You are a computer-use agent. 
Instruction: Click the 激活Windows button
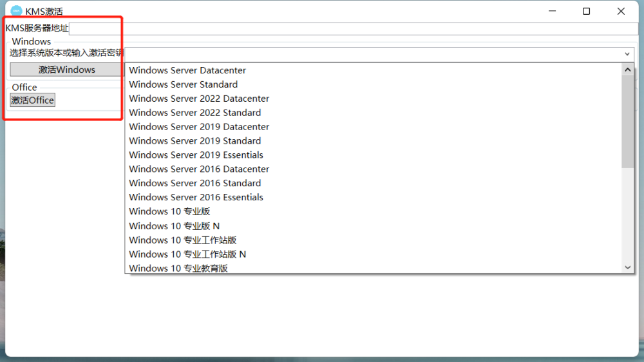[x=66, y=70]
